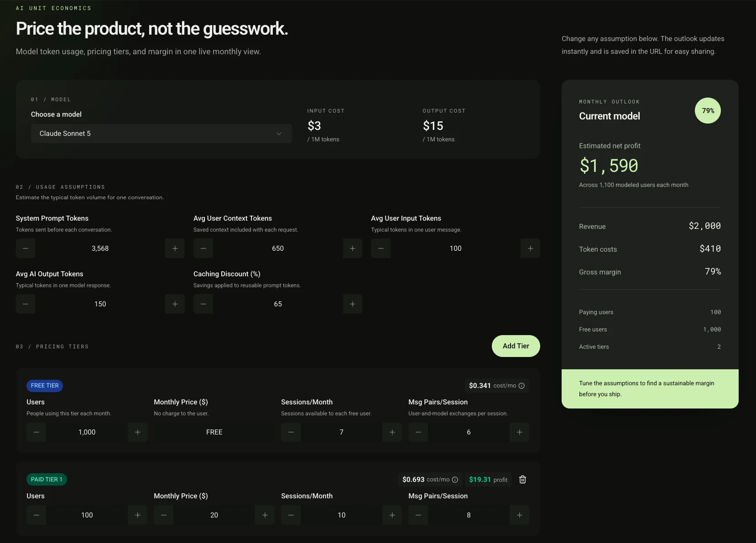
Task: Show info for Free Tier cost/mo
Action: [x=521, y=386]
